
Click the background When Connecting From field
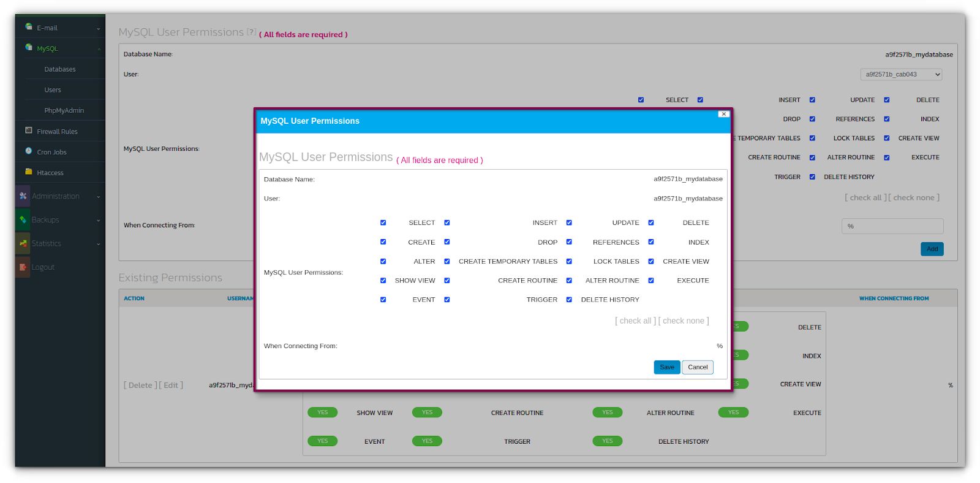(x=892, y=226)
